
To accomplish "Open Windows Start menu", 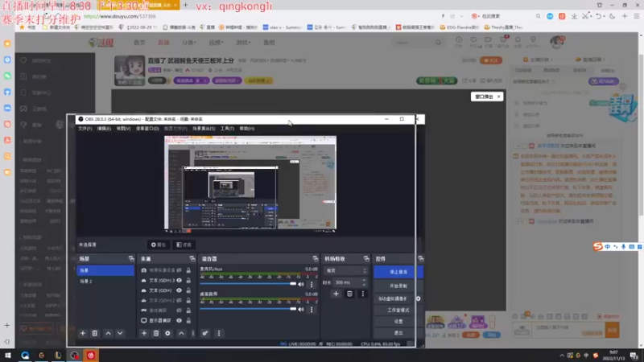I will pyautogui.click(x=8, y=356).
